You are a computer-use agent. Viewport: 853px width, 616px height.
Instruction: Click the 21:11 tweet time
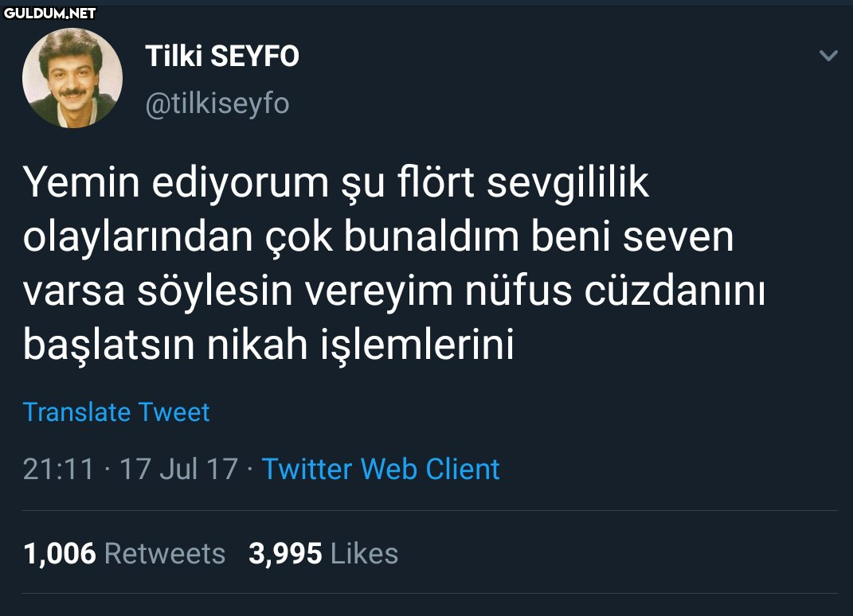click(58, 469)
